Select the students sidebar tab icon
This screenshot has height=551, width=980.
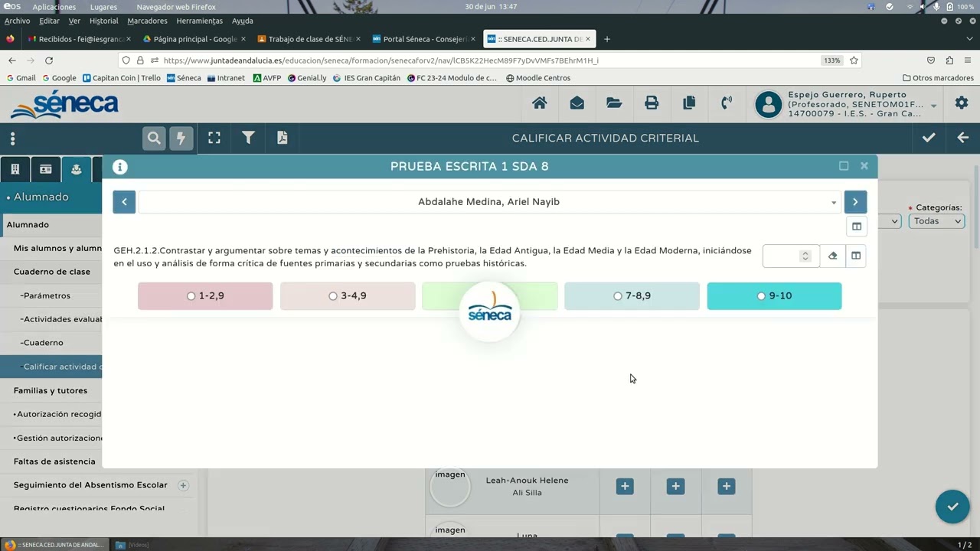pos(77,169)
